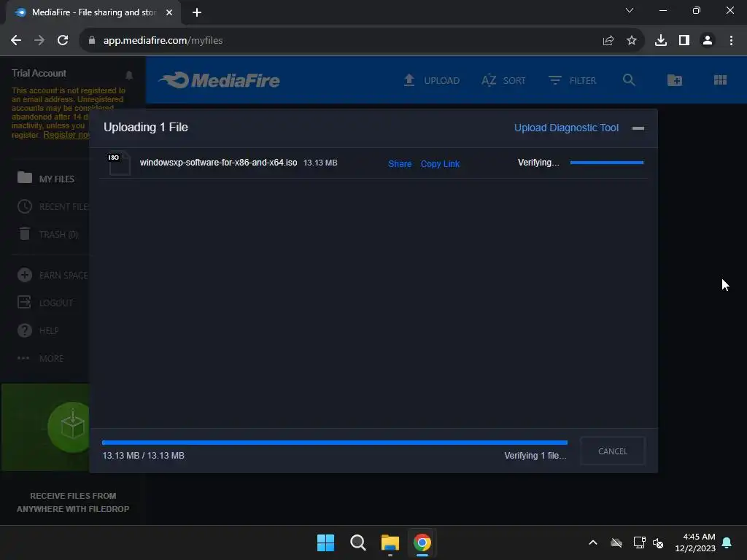Click the muted volume tray icon
Viewport: 747px width, 560px height.
(x=658, y=542)
